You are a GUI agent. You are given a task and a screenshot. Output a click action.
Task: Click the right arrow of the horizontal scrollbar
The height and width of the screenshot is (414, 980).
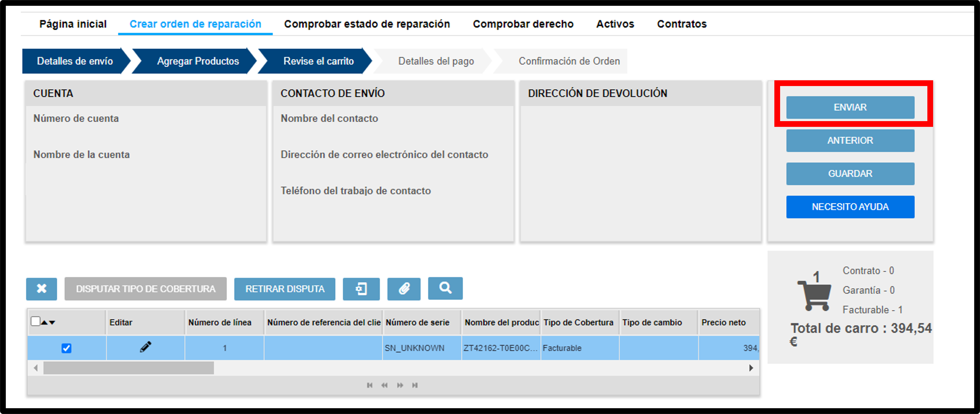pyautogui.click(x=751, y=368)
